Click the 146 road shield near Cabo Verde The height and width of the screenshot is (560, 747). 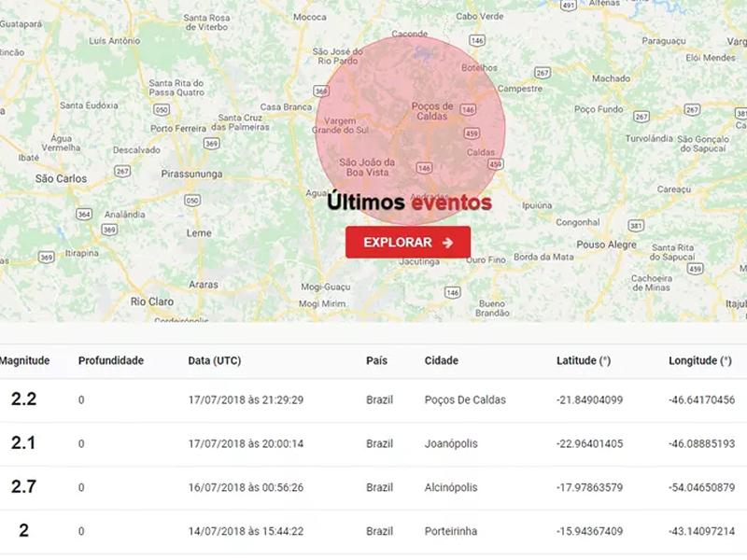[475, 41]
